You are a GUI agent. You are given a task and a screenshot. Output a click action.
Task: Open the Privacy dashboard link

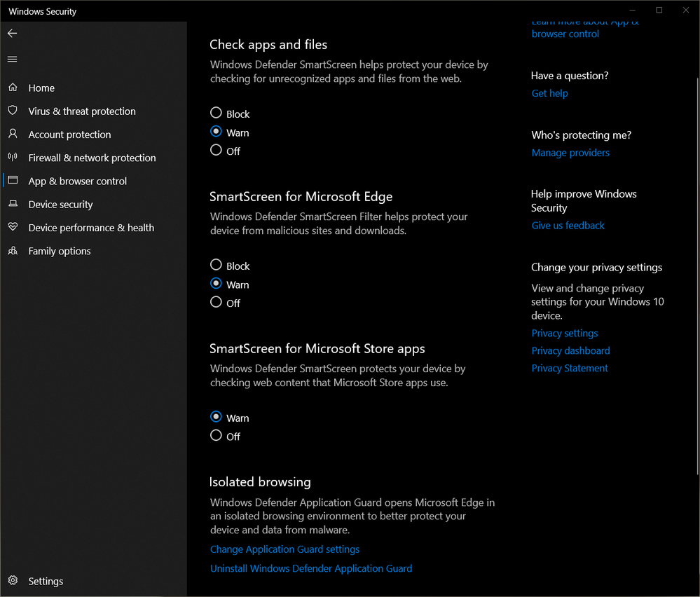click(570, 350)
